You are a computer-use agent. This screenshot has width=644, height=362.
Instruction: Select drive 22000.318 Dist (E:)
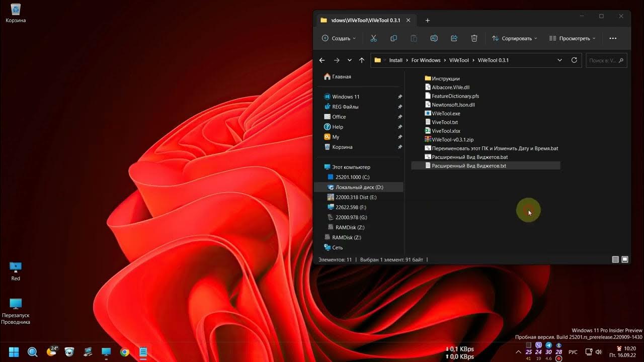[352, 197]
